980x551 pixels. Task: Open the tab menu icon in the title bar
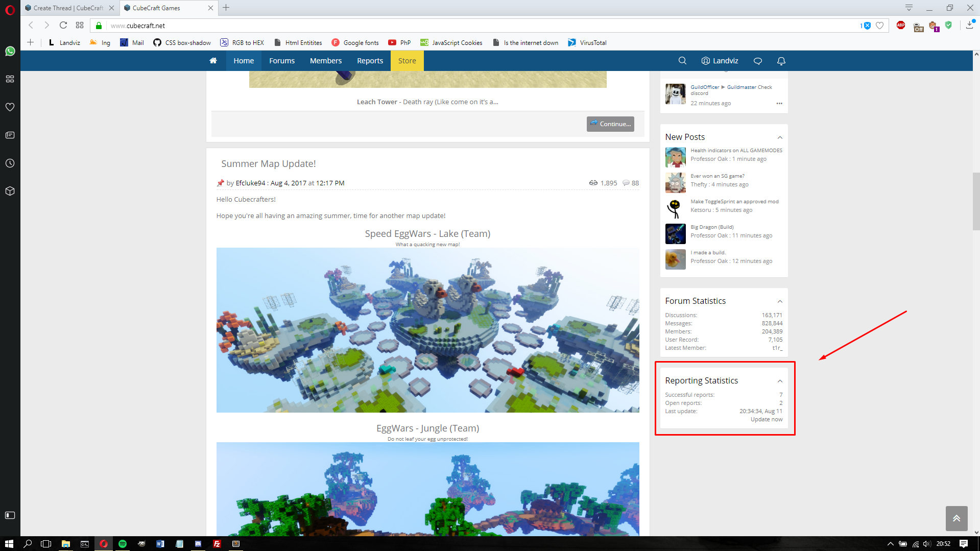tap(909, 8)
